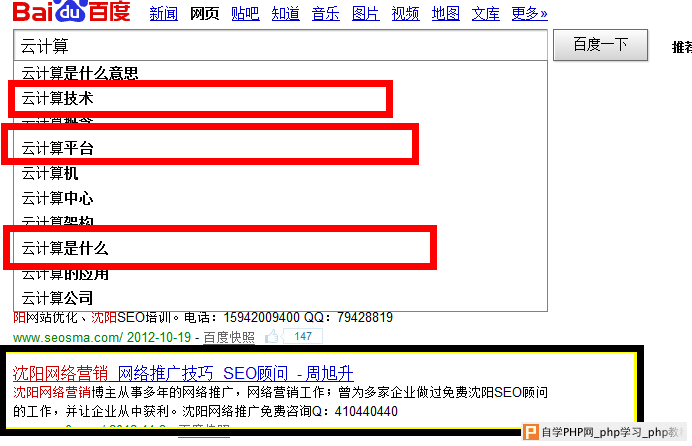Screen dimensions: 692x446
Task: Choose suggestion 云计算的应用
Action: tap(281, 274)
